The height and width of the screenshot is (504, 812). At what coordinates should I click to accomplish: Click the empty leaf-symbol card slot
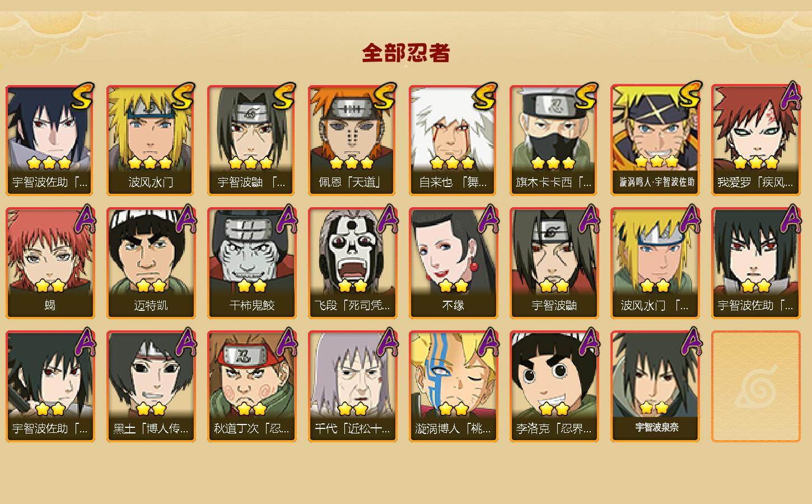coord(755,386)
